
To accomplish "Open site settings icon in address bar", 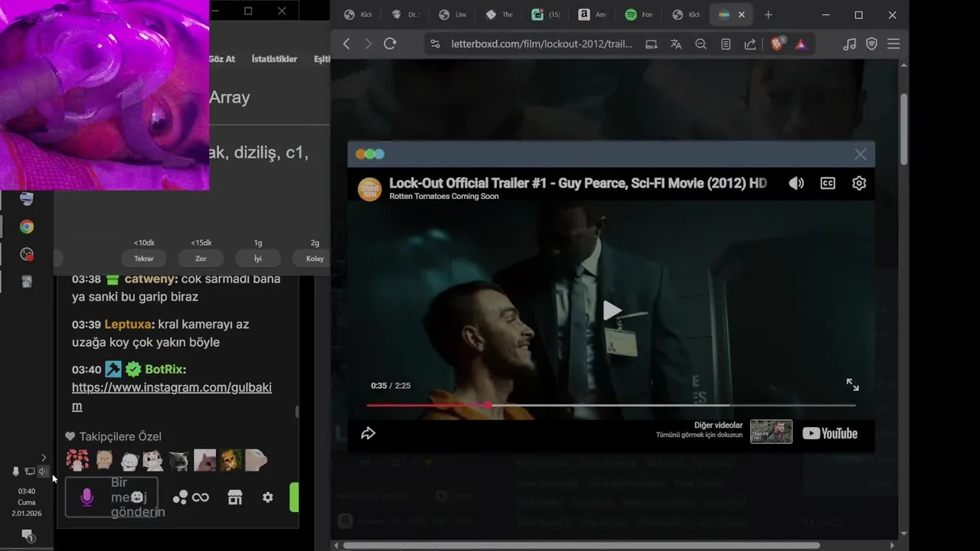I will coord(435,44).
